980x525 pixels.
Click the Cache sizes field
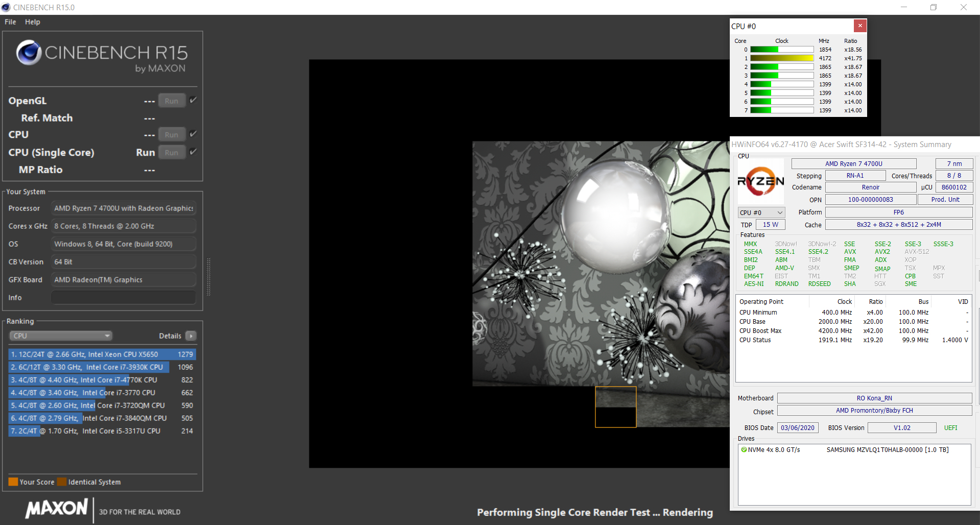point(899,225)
